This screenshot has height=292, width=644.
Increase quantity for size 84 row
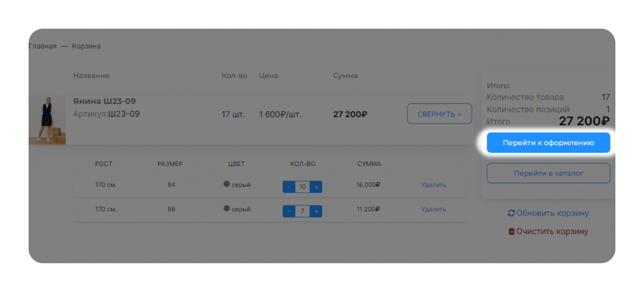click(x=316, y=187)
